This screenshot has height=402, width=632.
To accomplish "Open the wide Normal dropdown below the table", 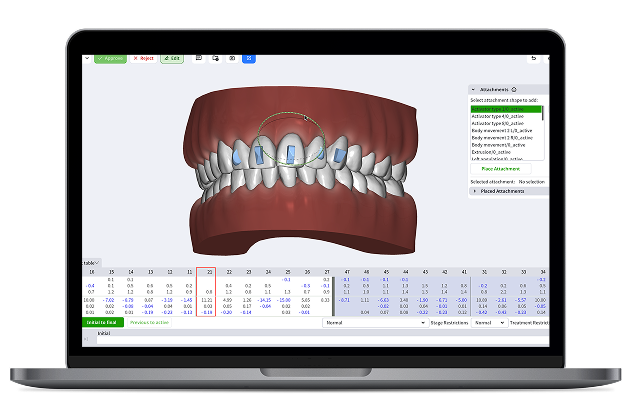I will tap(375, 323).
